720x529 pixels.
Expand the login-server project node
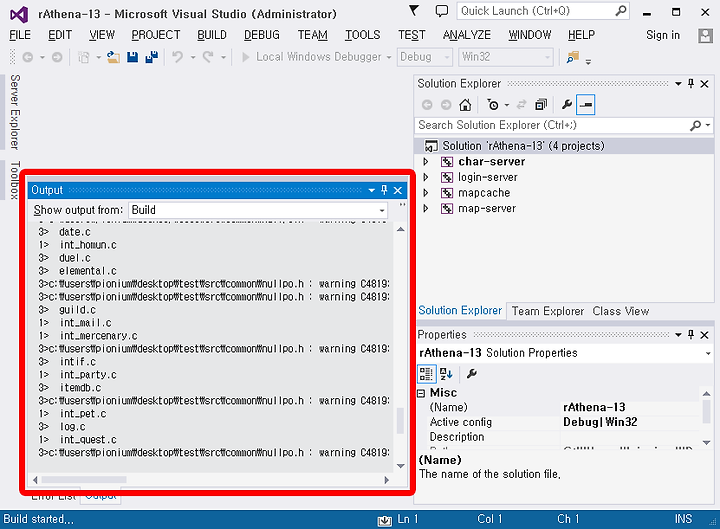click(426, 177)
